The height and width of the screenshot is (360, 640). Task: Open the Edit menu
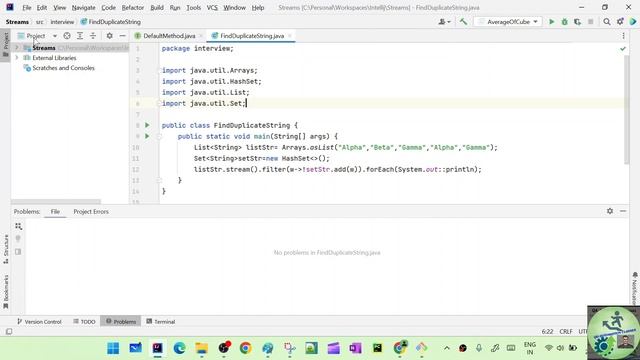[42, 8]
